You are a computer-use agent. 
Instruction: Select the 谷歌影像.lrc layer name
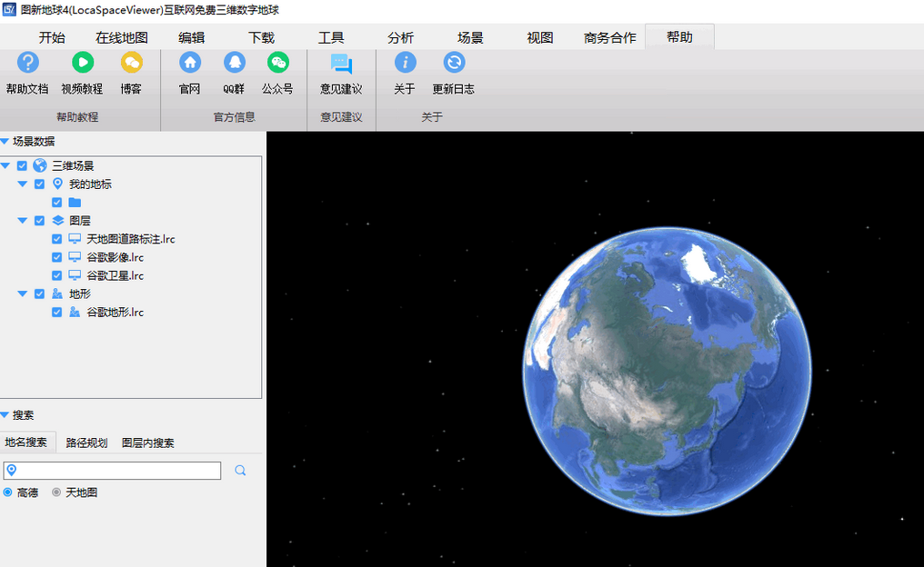(x=115, y=257)
